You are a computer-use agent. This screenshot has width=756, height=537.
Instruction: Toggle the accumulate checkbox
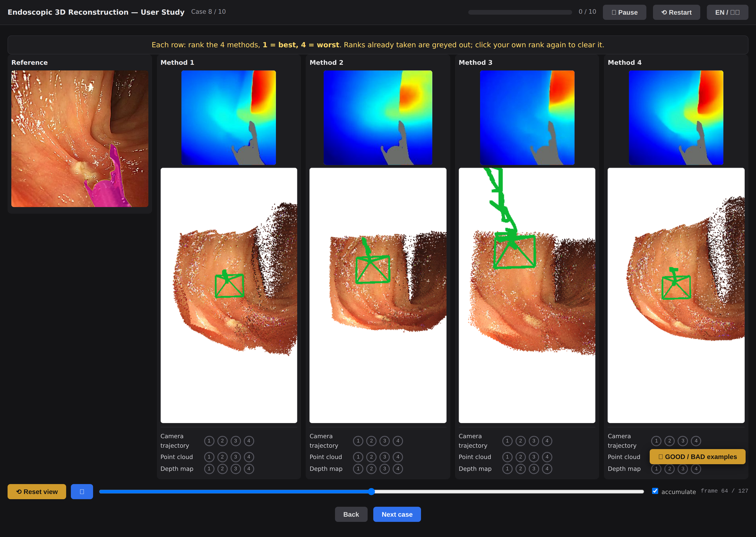[x=655, y=491]
